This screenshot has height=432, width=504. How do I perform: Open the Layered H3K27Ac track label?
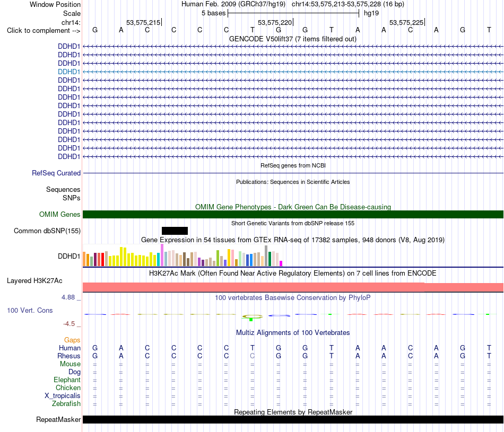pos(34,281)
